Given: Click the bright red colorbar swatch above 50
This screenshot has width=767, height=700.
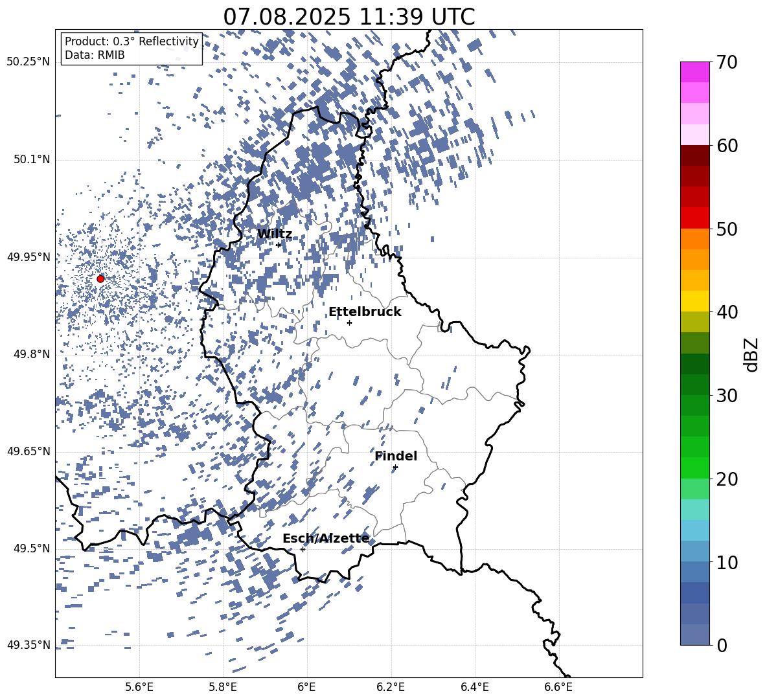Looking at the screenshot, I should pyautogui.click(x=695, y=218).
